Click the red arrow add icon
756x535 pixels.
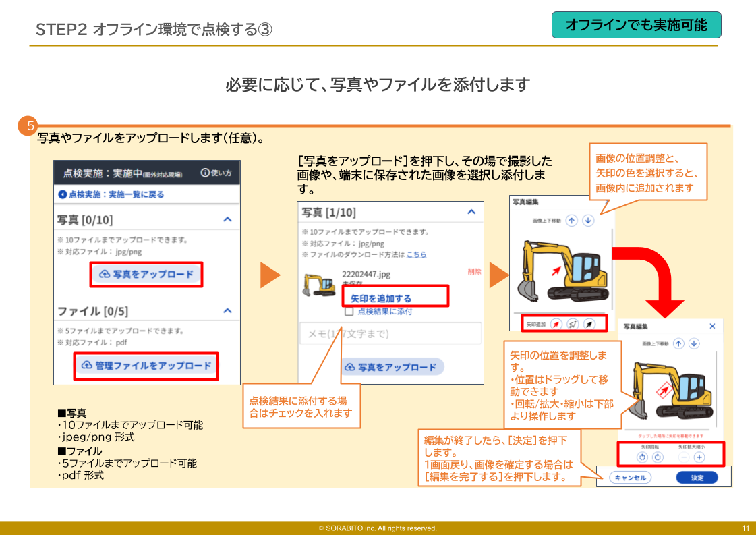pos(556,325)
